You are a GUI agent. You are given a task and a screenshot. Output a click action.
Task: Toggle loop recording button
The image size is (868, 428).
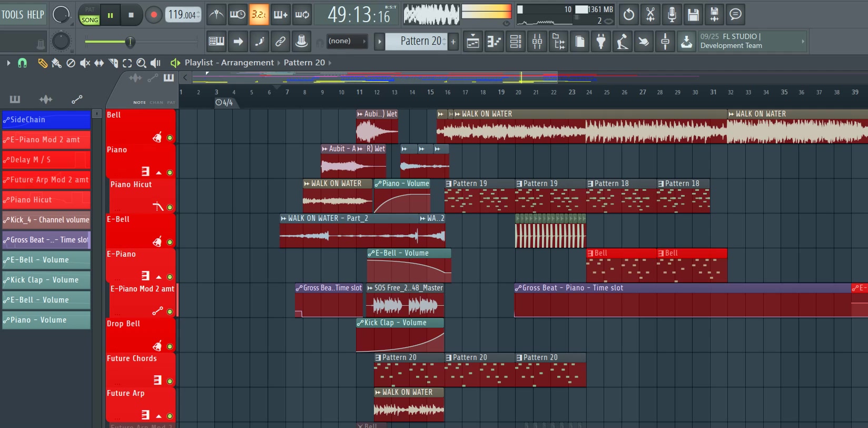coord(302,14)
